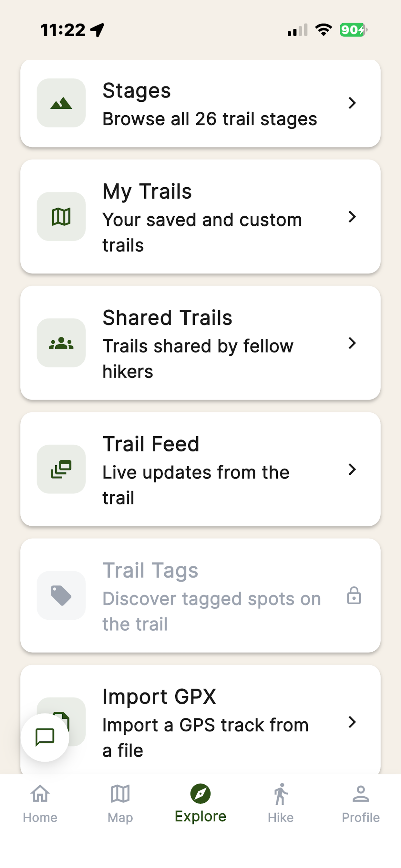
Task: Open Shared Trails via its chevron arrow
Action: (x=352, y=343)
